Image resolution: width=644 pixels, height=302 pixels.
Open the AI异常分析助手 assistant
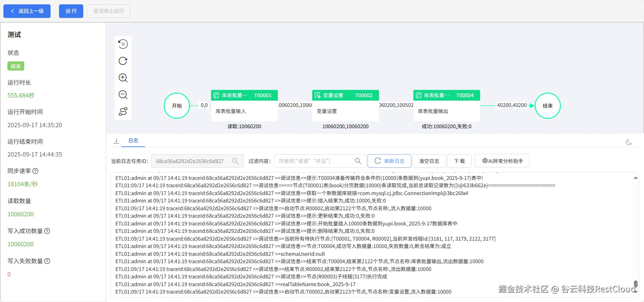point(502,161)
